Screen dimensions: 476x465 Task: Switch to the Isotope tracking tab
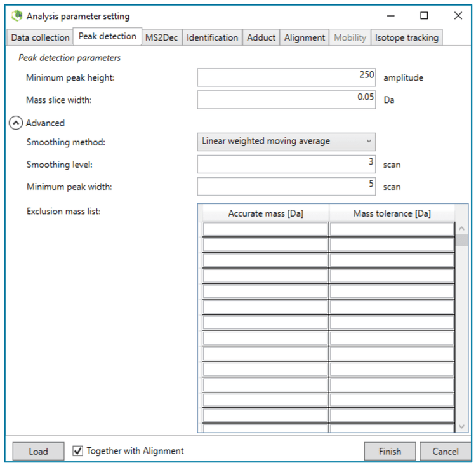tap(406, 37)
